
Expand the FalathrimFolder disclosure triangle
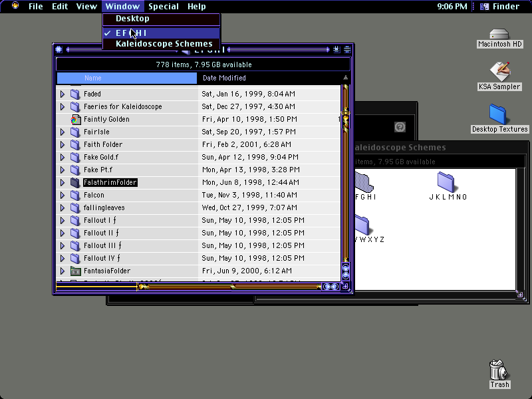click(x=63, y=182)
